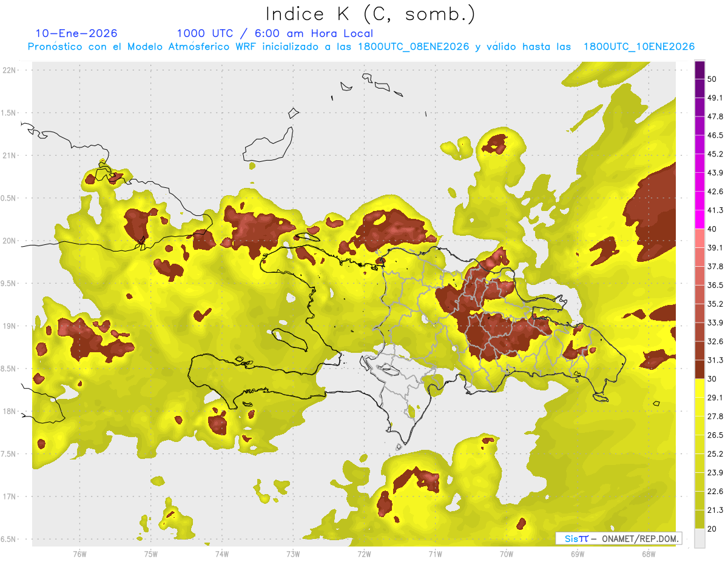Click the colorbar value "41.3"
Viewport: 728px width, 562px height.
click(x=715, y=210)
